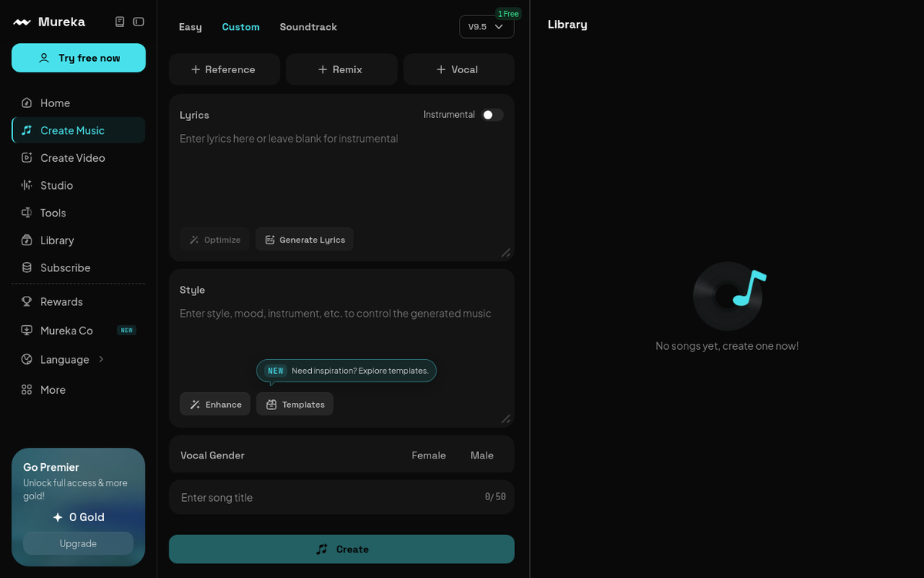The image size is (924, 578).
Task: Click Create Music note icon
Action: point(27,130)
